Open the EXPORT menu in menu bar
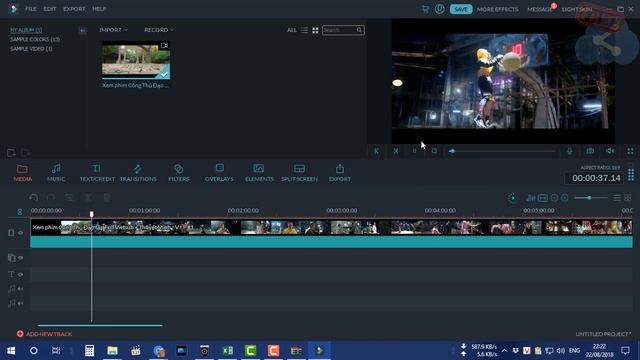Viewport: 640px width, 360px height. (x=74, y=9)
